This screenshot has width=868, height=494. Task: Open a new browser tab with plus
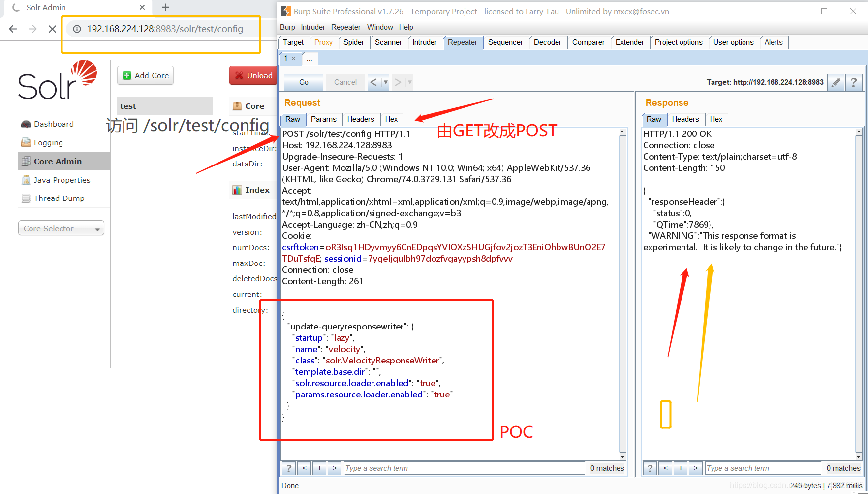pyautogui.click(x=165, y=7)
